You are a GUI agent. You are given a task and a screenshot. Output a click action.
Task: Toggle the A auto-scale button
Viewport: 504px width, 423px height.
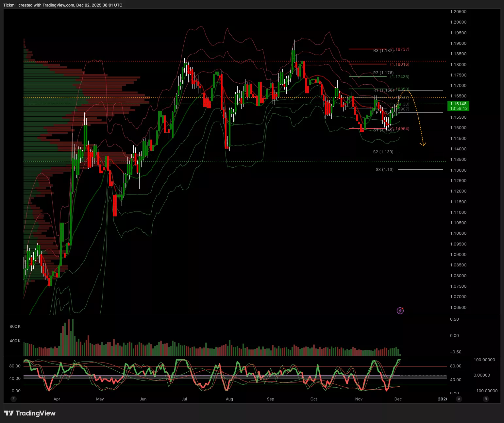[459, 399]
